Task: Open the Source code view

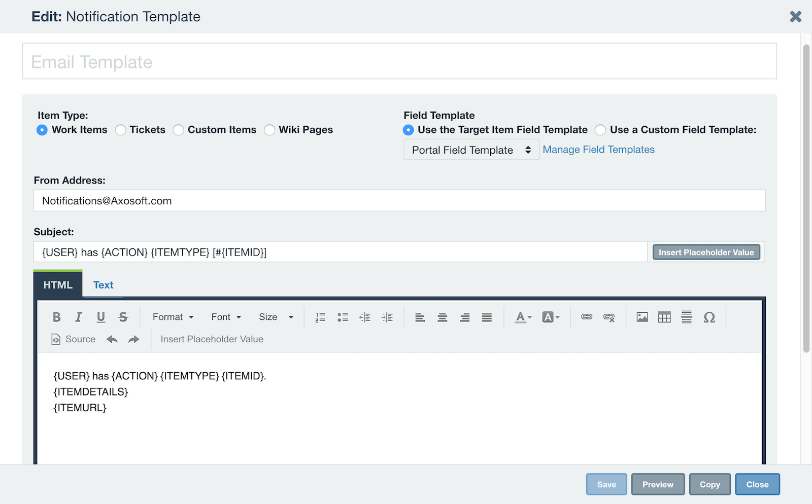Action: click(x=73, y=339)
